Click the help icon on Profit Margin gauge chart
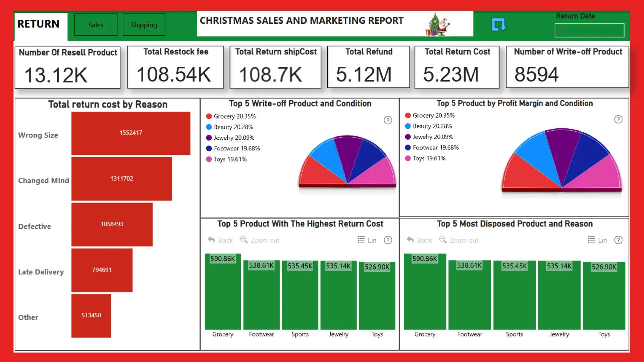The width and height of the screenshot is (644, 362). click(x=618, y=119)
